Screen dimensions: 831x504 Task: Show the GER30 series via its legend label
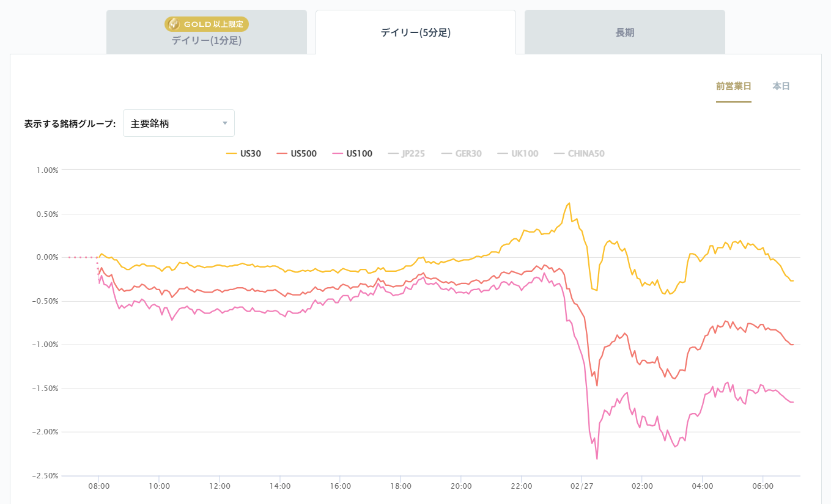[x=468, y=154]
